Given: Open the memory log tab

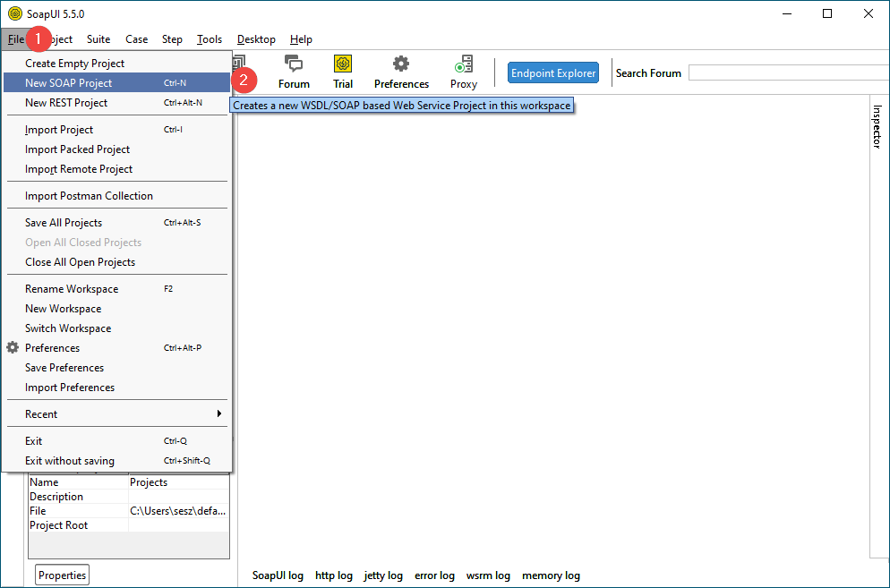Looking at the screenshot, I should (551, 575).
